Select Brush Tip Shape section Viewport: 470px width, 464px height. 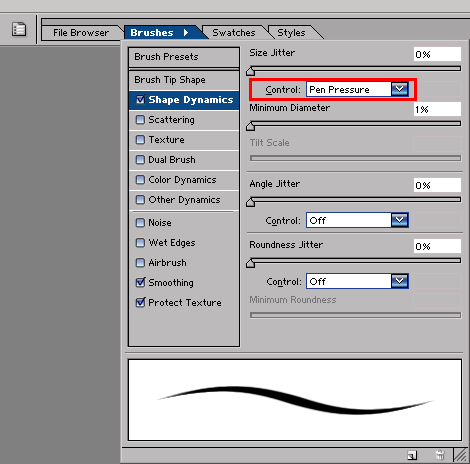point(184,80)
